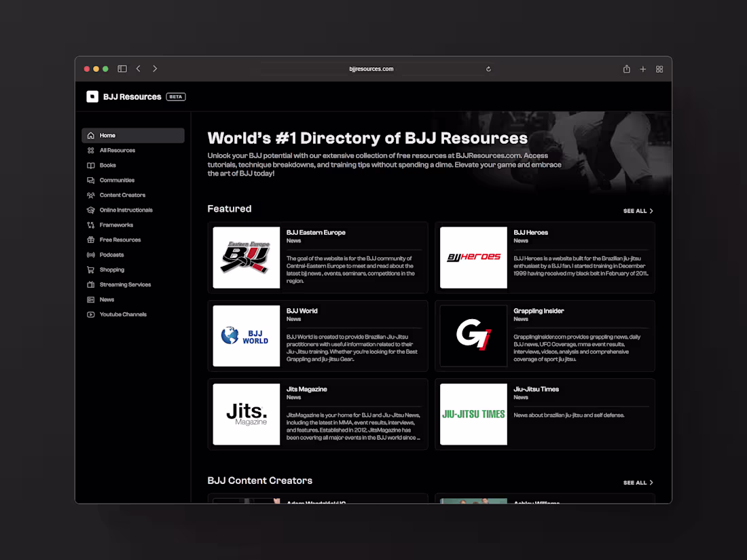
Task: Click the Jits Magazine logo thumbnail
Action: (x=246, y=414)
